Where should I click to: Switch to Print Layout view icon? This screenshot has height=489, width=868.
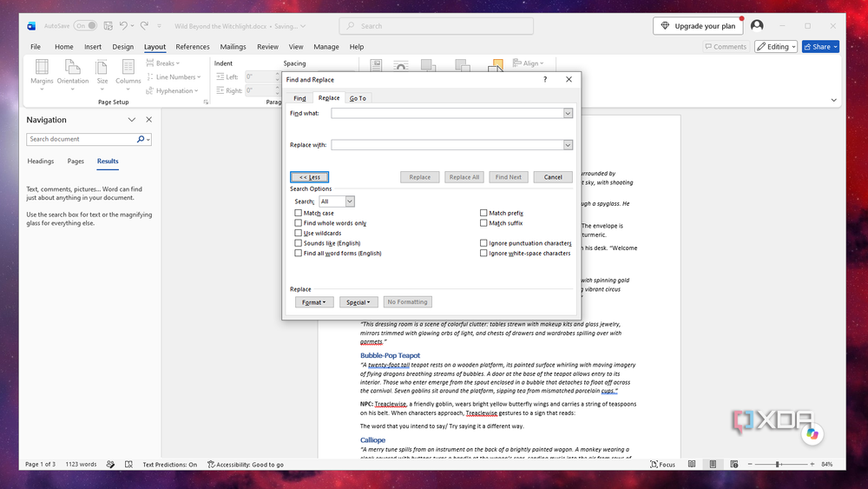coord(713,464)
